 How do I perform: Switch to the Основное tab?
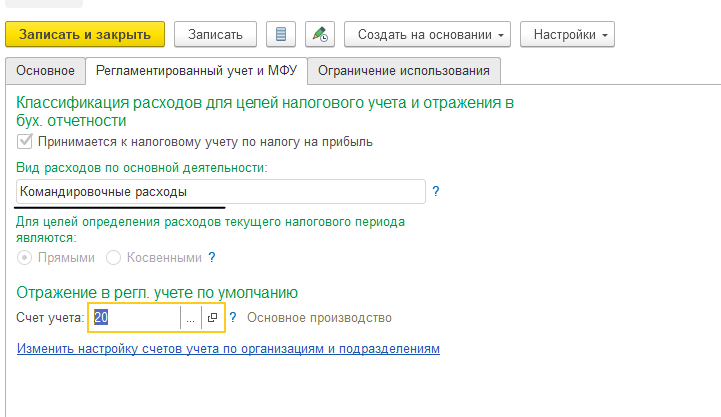tap(46, 71)
